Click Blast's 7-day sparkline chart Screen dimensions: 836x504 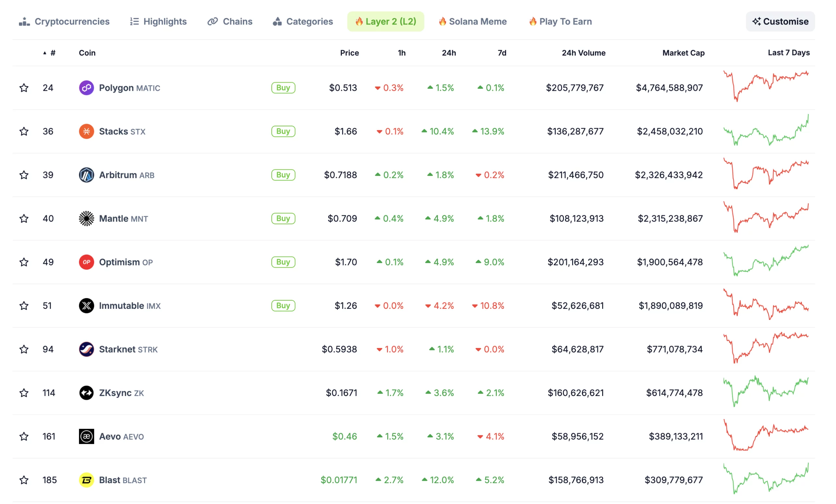pyautogui.click(x=766, y=479)
